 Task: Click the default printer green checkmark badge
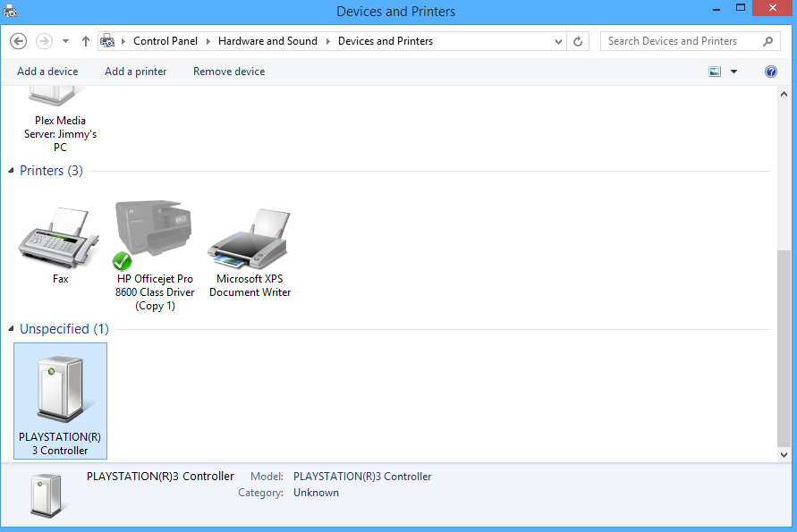tap(122, 262)
